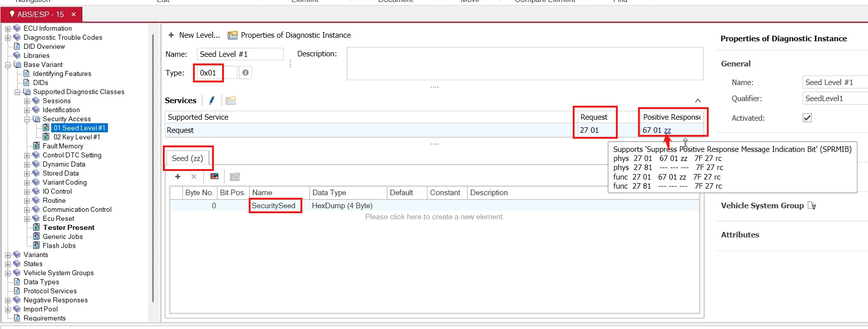Click the New Level plus icon

point(171,35)
